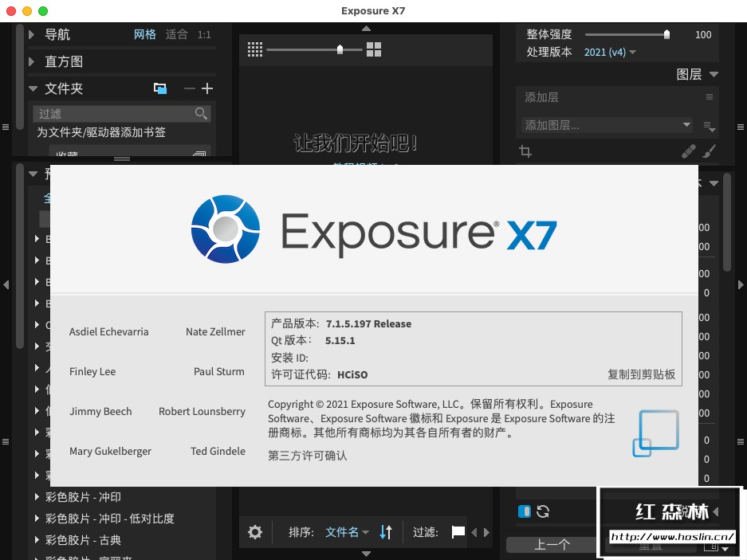
Task: Open settings gear in bottom toolbar
Action: 255,532
